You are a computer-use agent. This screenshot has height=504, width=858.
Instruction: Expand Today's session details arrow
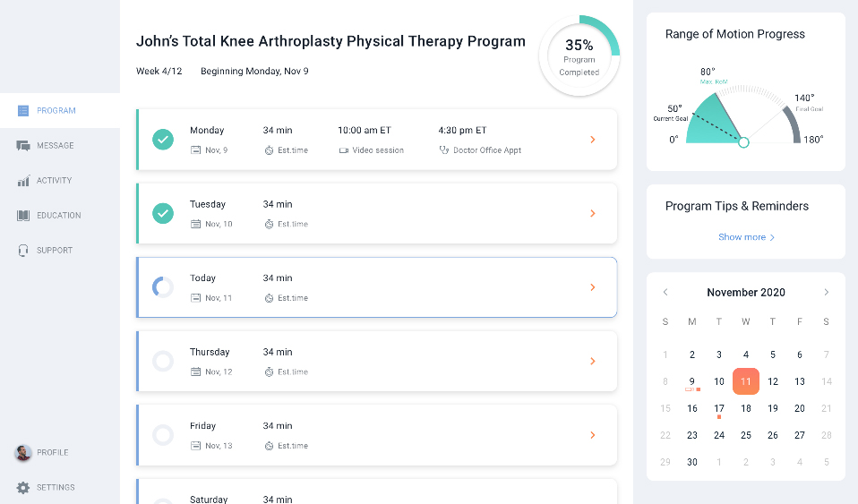[592, 287]
